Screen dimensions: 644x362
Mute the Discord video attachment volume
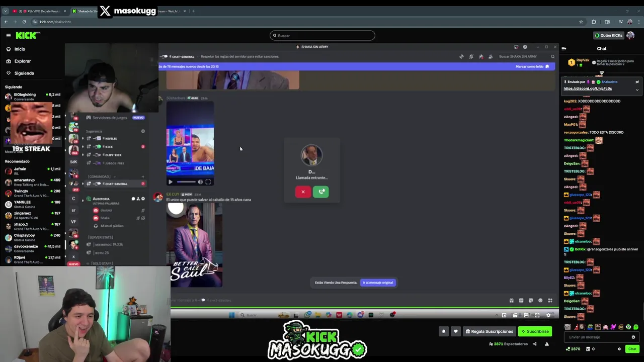(200, 182)
